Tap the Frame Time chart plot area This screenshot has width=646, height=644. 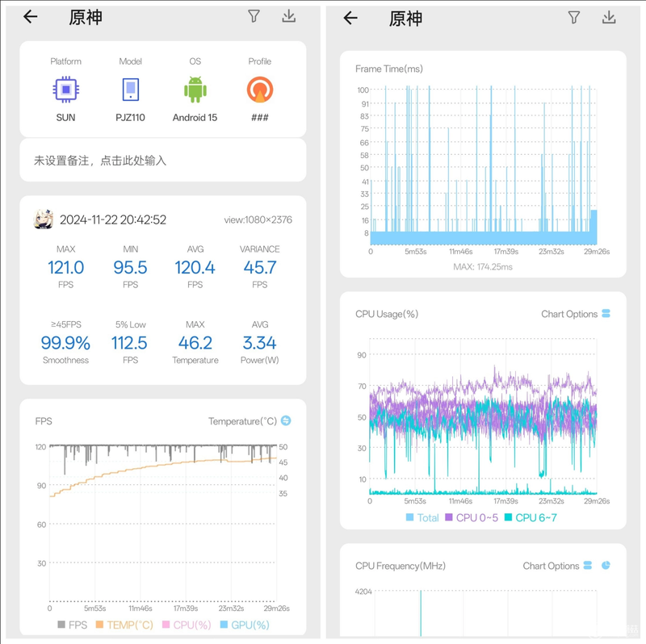pyautogui.click(x=483, y=165)
